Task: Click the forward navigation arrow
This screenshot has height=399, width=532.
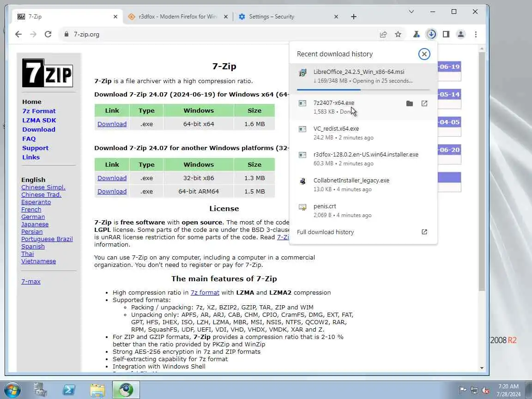Action: (x=33, y=34)
